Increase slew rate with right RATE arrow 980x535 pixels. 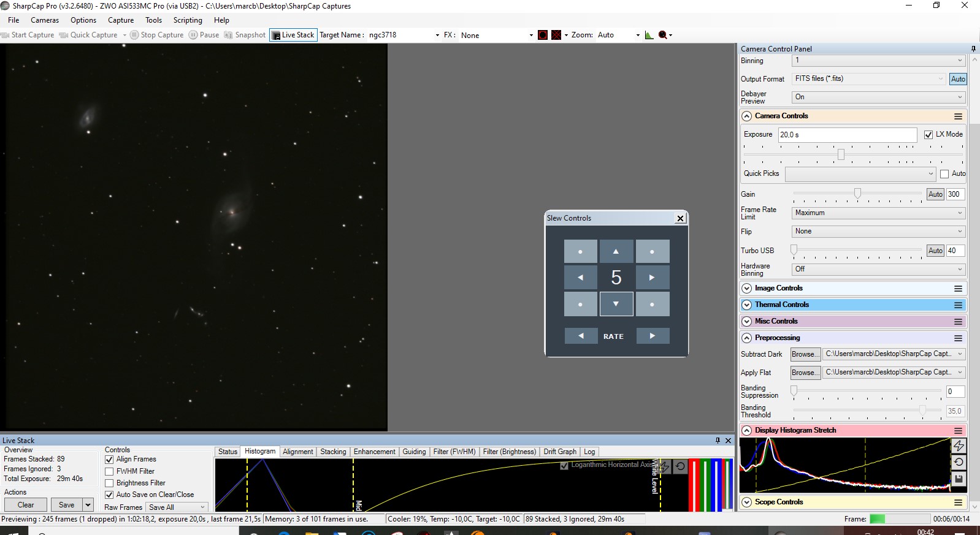(x=652, y=336)
